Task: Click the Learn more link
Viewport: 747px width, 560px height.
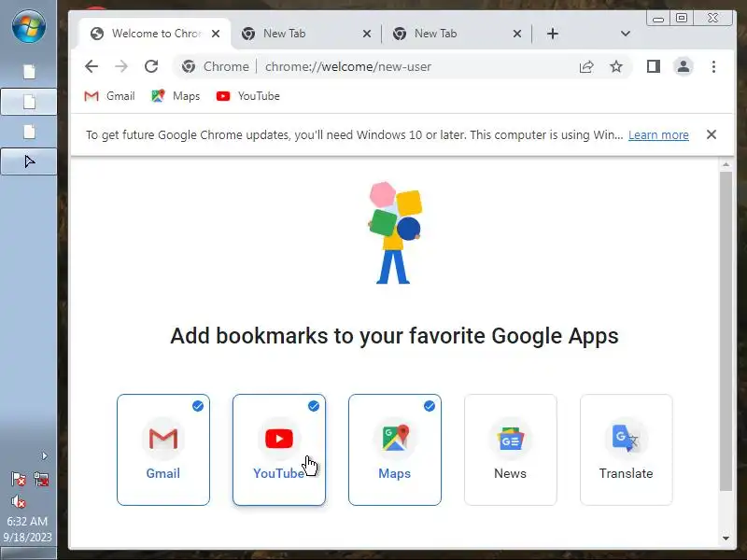Action: pyautogui.click(x=658, y=135)
